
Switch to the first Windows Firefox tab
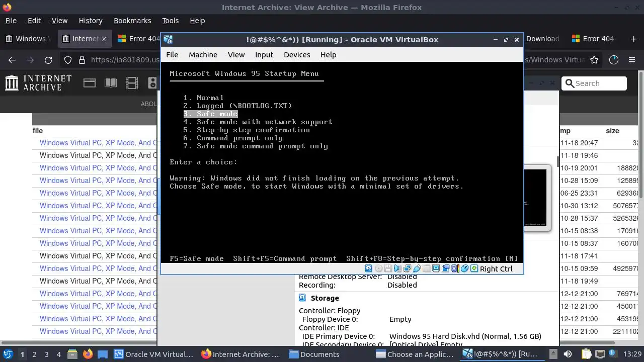[29, 39]
